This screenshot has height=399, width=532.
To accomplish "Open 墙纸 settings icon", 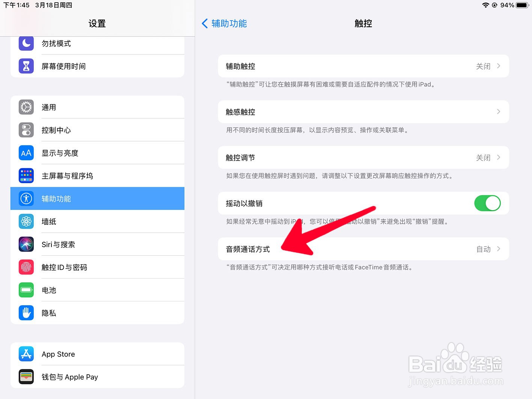I will pyautogui.click(x=26, y=221).
